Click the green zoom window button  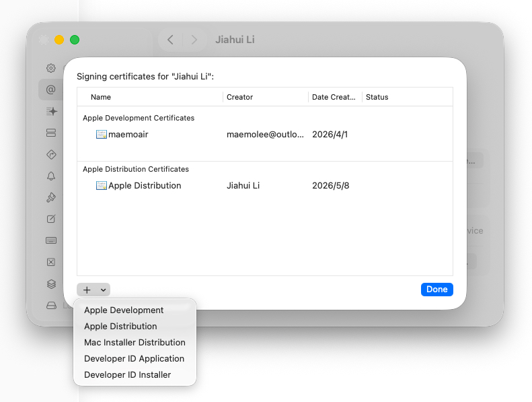[x=75, y=40]
